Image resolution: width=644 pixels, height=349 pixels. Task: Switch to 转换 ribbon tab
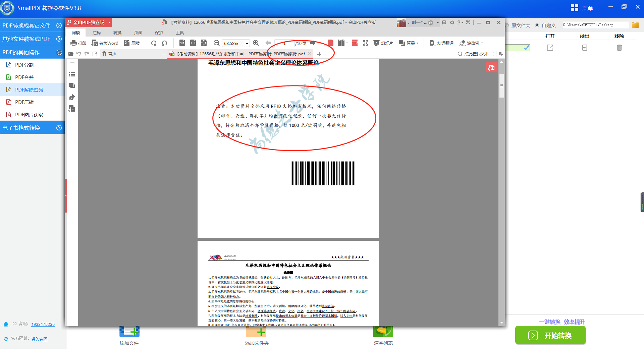coord(117,33)
